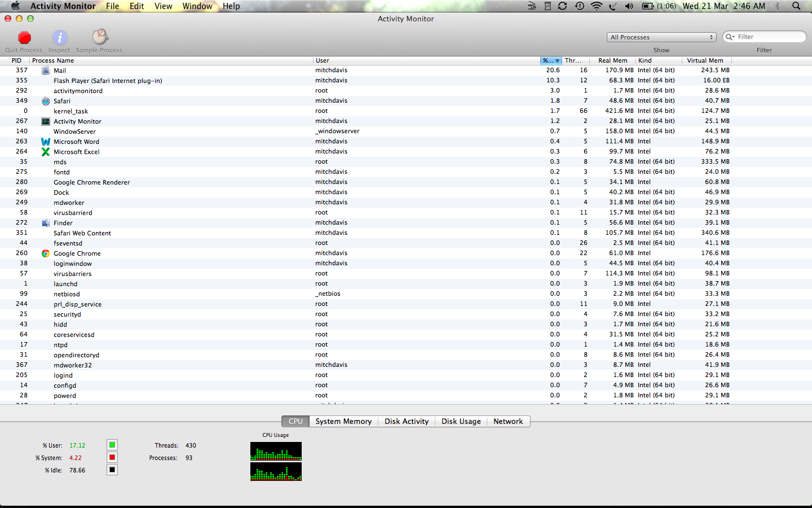Sort by the Kind column header

pos(659,60)
